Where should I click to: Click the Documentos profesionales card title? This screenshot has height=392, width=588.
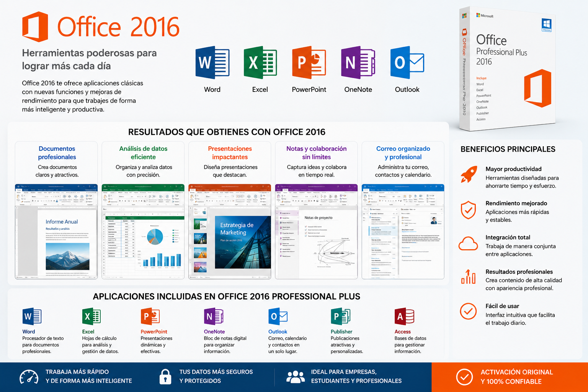(57, 153)
